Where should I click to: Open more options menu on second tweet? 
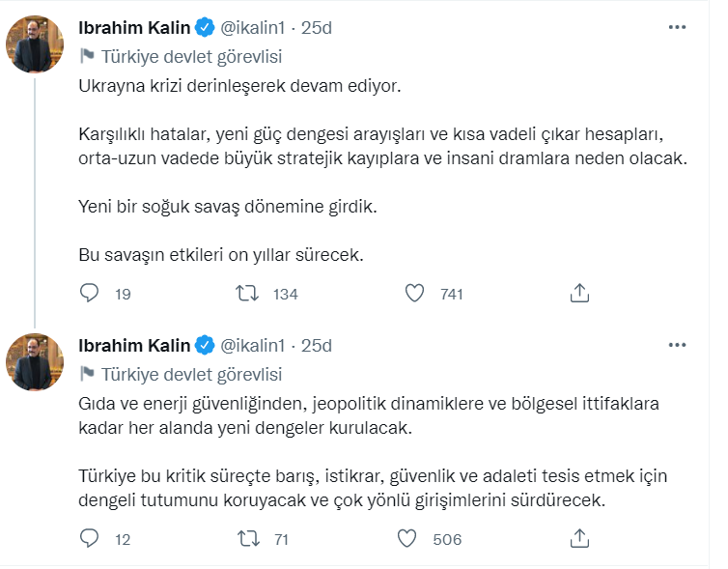click(x=677, y=345)
